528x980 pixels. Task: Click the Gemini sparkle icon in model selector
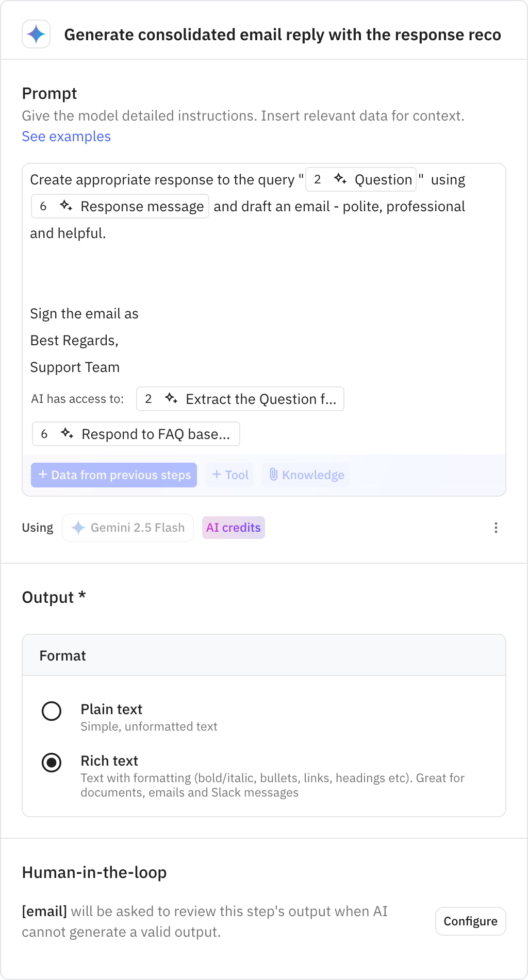point(78,528)
